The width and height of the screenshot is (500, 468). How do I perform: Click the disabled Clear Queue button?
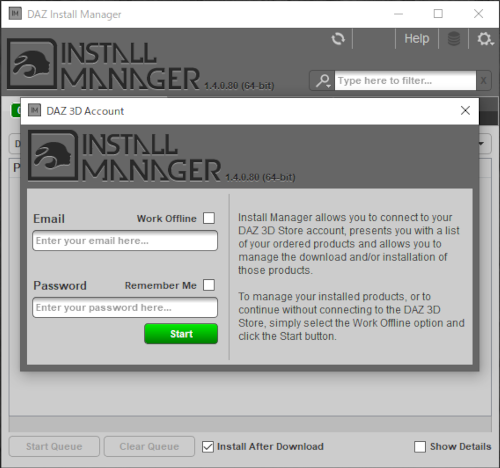[149, 446]
